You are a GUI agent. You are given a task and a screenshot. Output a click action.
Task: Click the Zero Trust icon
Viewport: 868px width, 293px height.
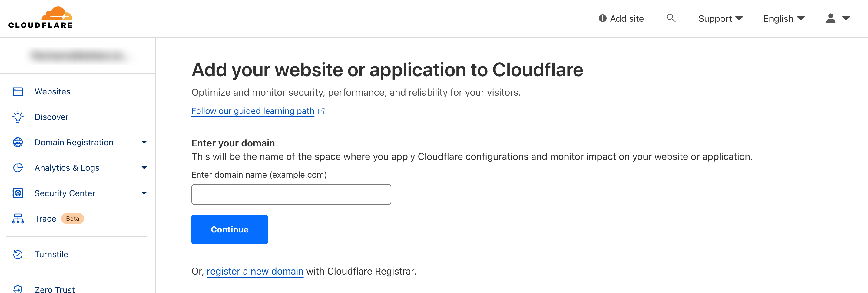tap(18, 289)
